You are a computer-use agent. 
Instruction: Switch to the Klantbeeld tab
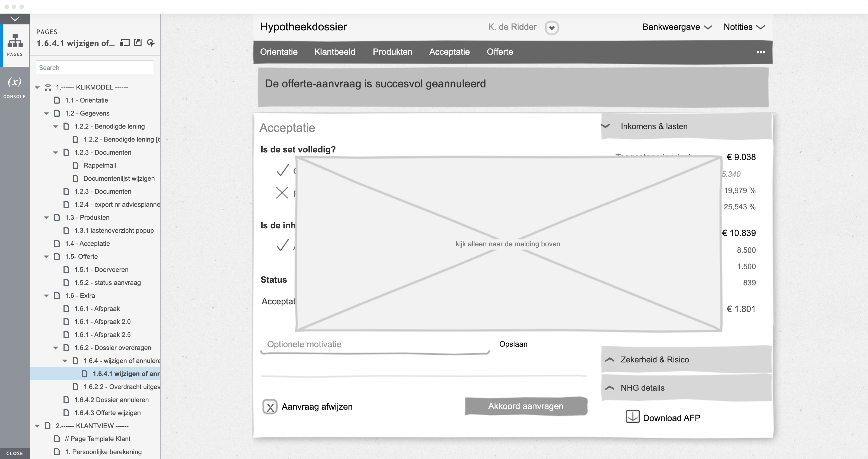pyautogui.click(x=335, y=52)
